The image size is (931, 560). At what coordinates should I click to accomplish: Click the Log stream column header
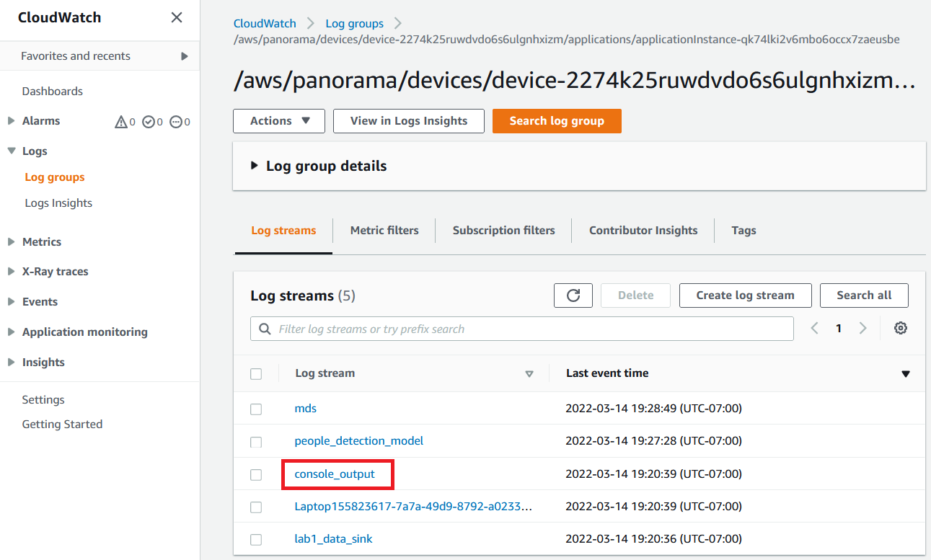325,373
